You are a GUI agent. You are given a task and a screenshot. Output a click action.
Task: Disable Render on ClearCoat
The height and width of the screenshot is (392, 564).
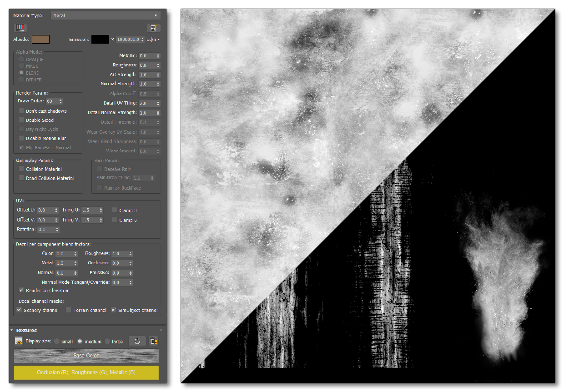20,290
